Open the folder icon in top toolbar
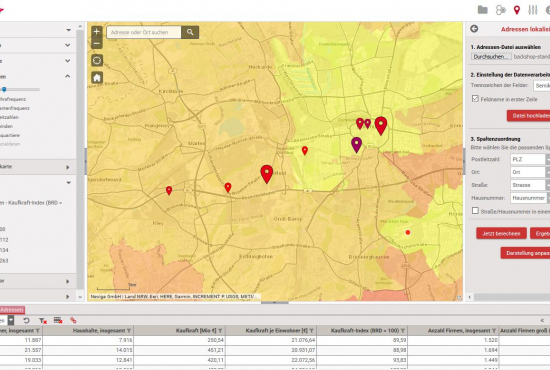Screen dimensions: 550x370 point(483,10)
